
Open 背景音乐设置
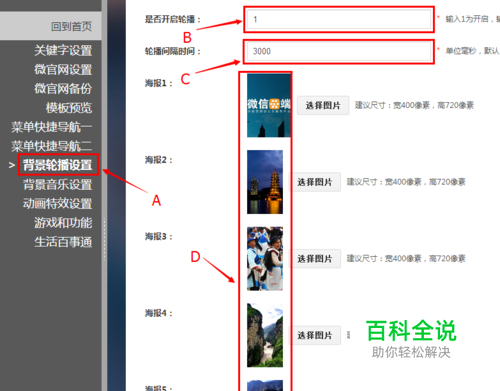tap(57, 184)
